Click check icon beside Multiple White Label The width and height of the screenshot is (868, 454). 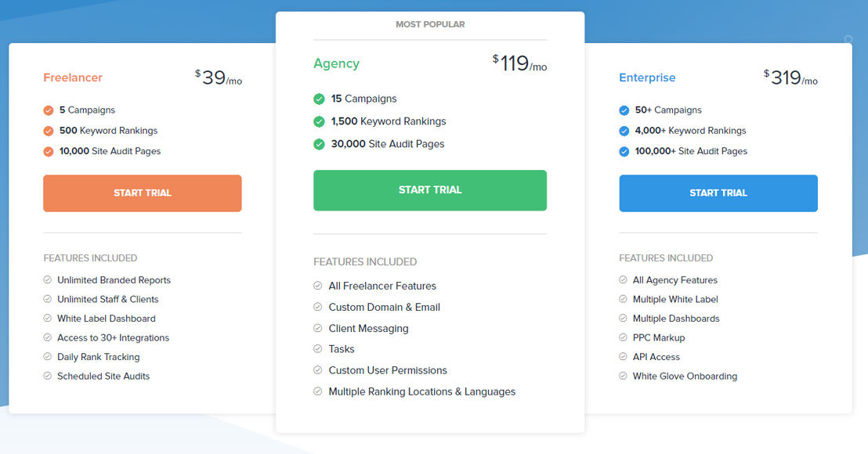[624, 299]
